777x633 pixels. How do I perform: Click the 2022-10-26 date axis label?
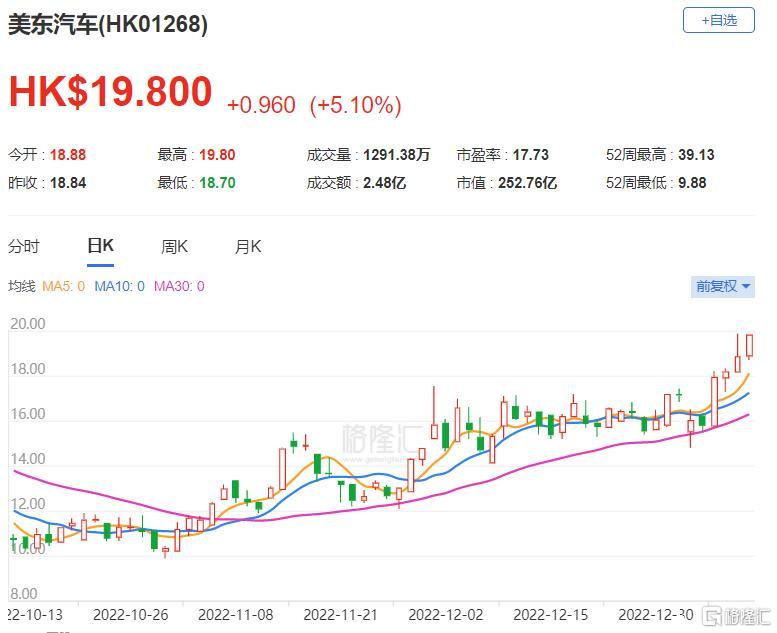pos(131,615)
